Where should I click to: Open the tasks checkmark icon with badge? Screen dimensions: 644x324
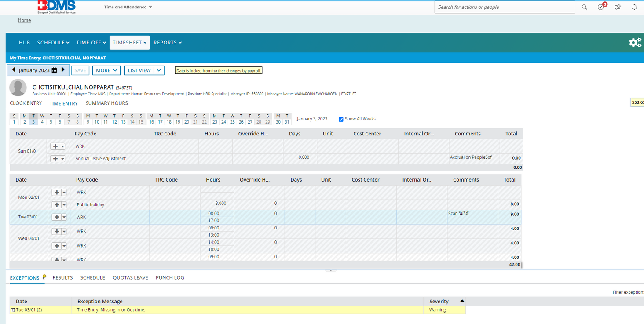pyautogui.click(x=601, y=7)
